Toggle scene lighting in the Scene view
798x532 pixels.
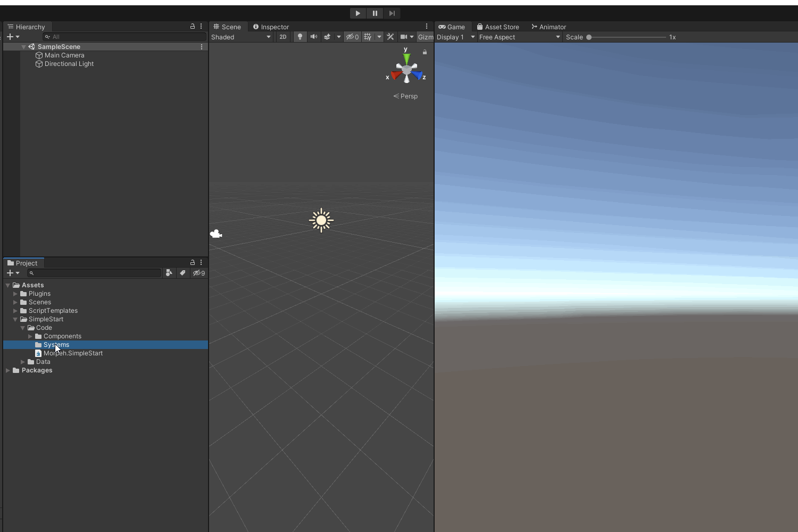(300, 37)
